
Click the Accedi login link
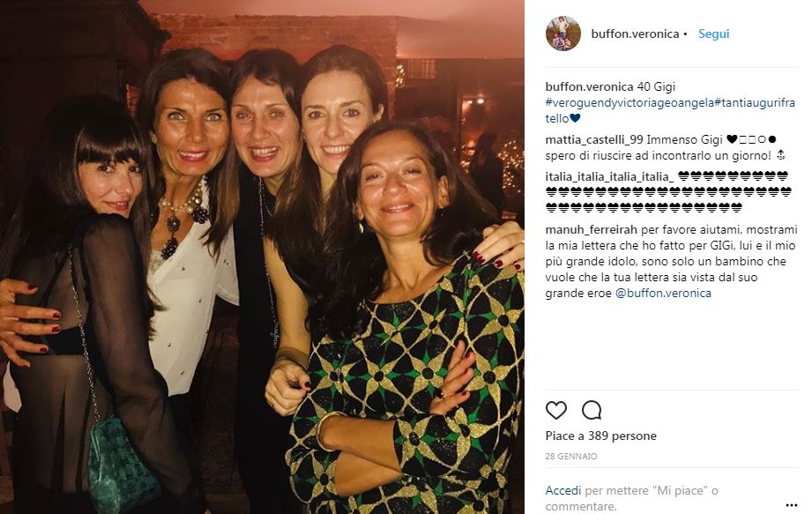562,490
